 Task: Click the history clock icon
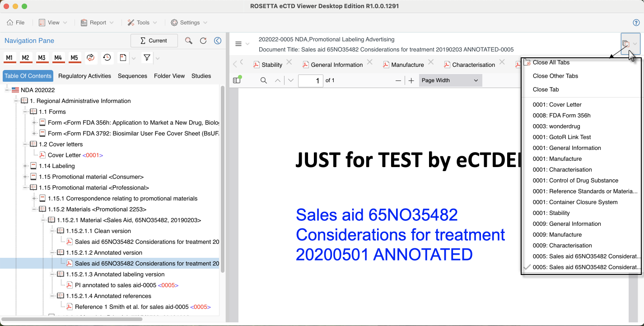click(107, 58)
